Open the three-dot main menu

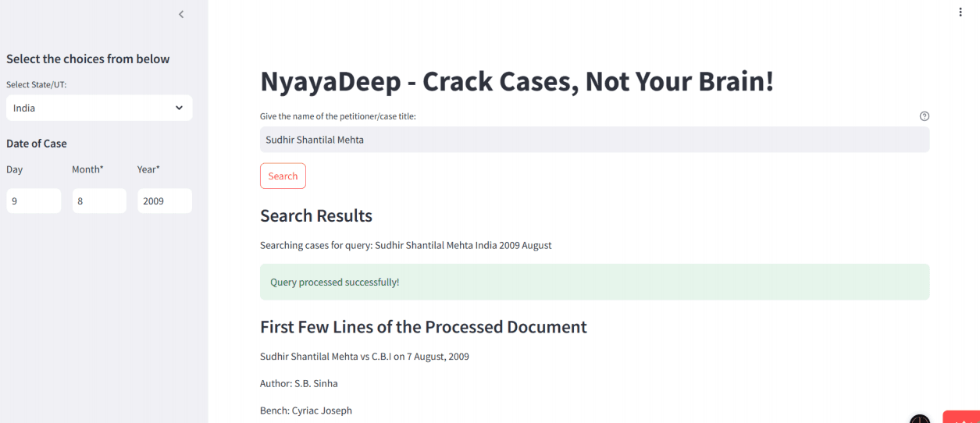[960, 12]
